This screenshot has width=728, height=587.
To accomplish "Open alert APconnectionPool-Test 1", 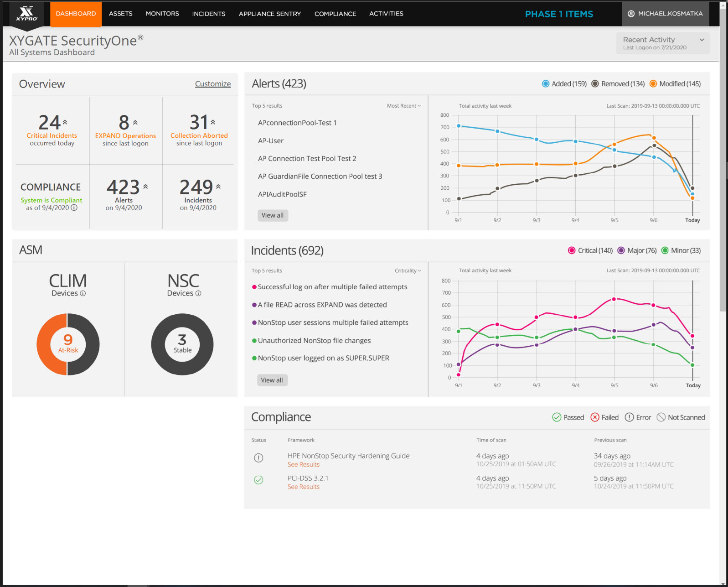I will tap(297, 123).
